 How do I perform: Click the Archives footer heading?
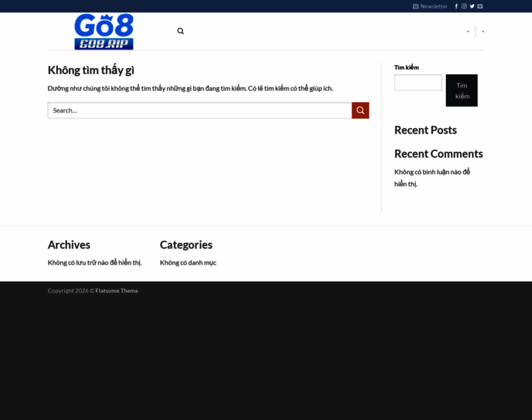click(69, 245)
